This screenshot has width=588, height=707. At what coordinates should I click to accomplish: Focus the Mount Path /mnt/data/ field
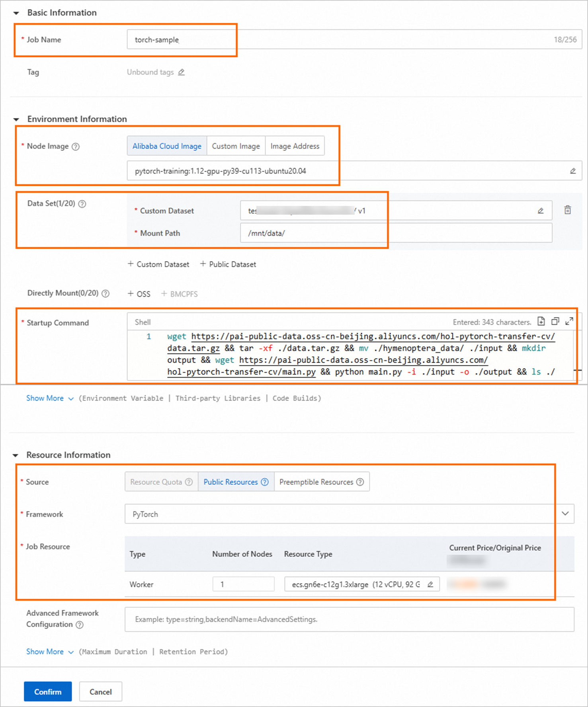(x=396, y=233)
